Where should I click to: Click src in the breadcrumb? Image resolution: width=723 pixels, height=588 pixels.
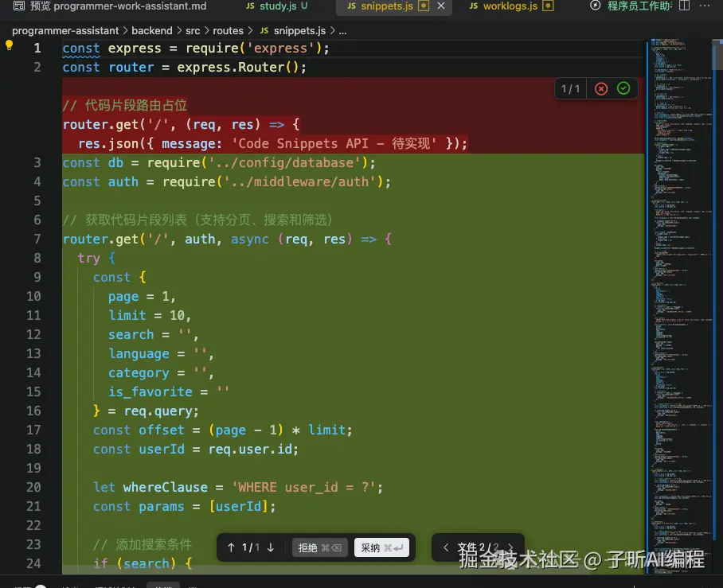pyautogui.click(x=193, y=31)
